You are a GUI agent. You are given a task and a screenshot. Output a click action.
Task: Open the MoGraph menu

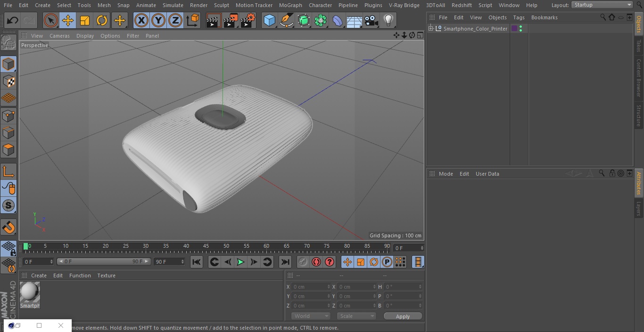[290, 5]
